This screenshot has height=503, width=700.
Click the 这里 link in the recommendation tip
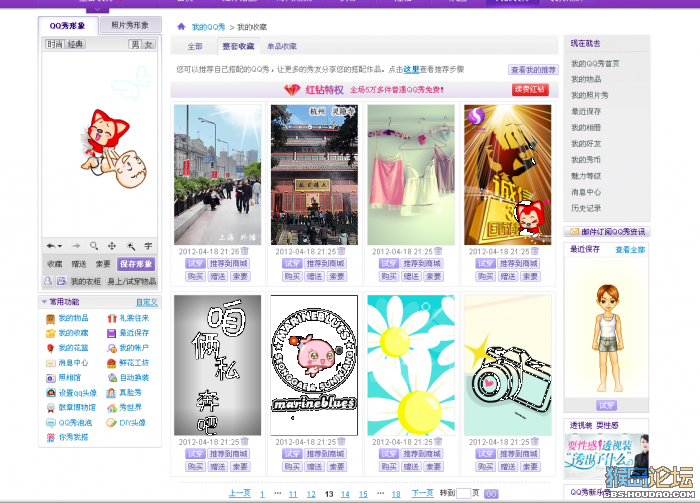pyautogui.click(x=411, y=69)
